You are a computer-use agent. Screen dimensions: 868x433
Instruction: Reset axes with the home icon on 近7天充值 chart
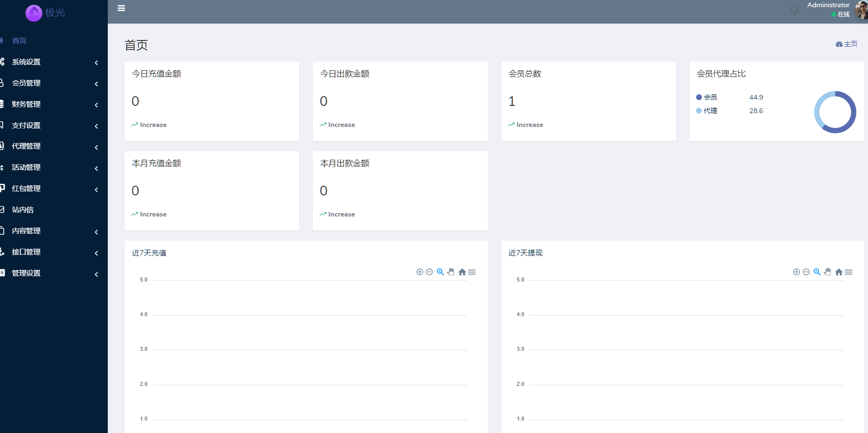pos(461,272)
